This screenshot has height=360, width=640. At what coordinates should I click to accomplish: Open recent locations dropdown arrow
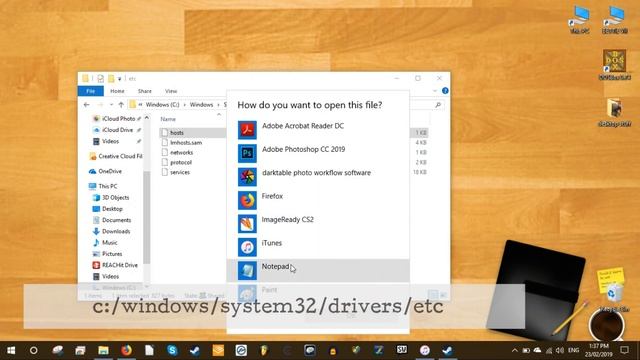[x=111, y=105]
